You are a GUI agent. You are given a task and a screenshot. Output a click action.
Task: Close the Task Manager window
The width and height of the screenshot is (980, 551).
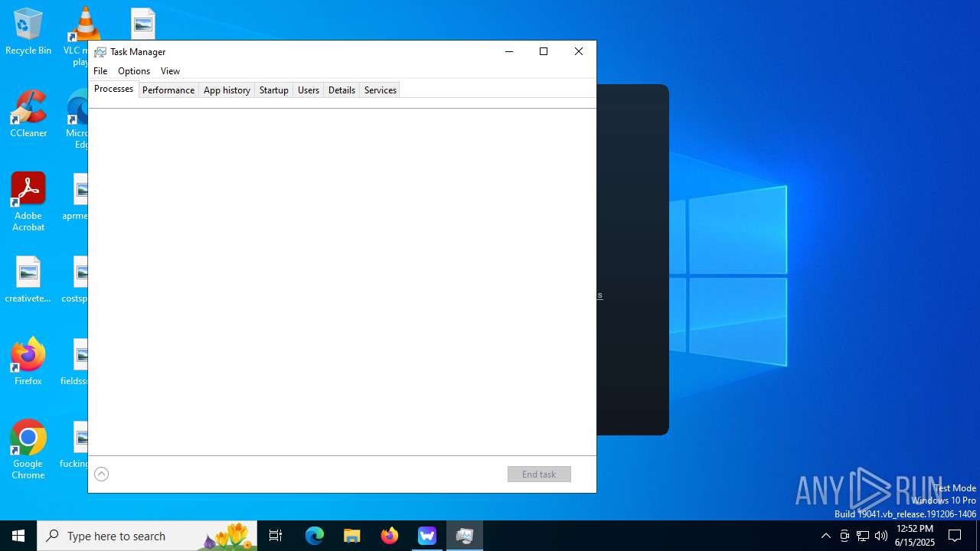tap(579, 52)
